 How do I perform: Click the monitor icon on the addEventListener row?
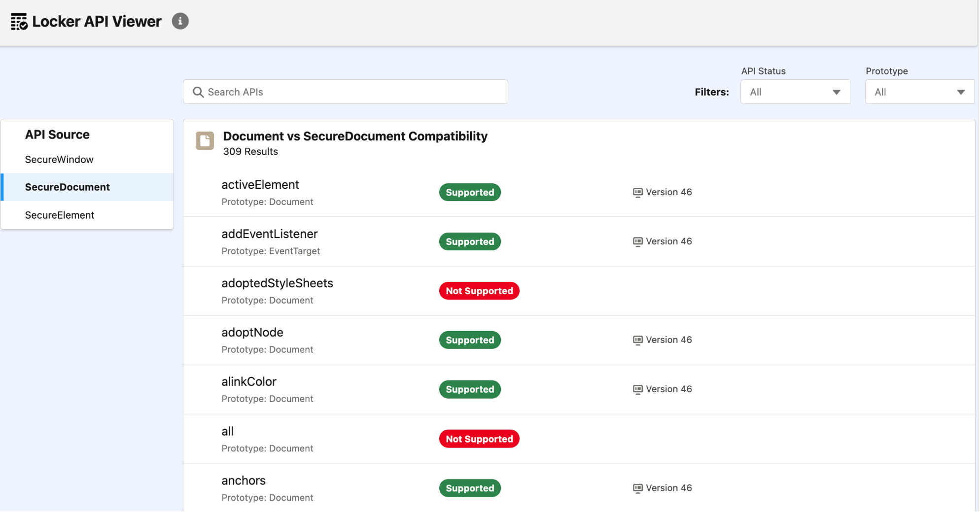pos(638,241)
